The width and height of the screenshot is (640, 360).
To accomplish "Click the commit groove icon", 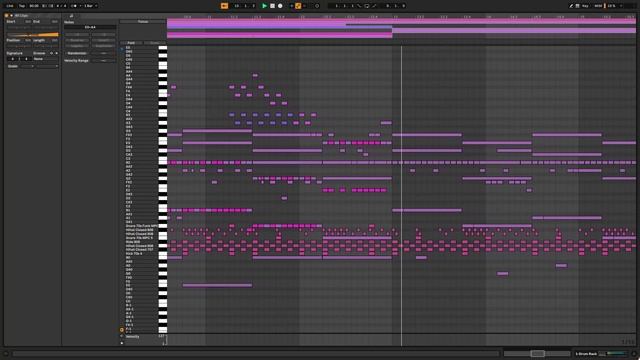I will click(x=56, y=53).
